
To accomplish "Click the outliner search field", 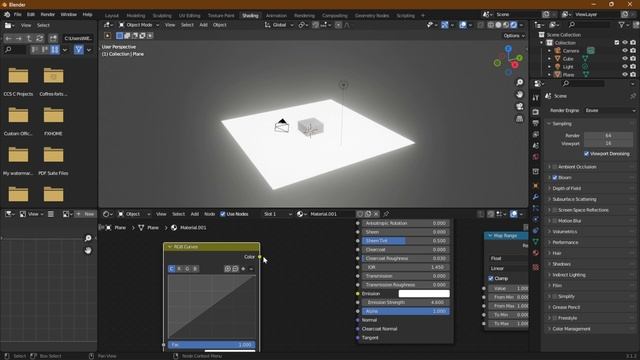I will coord(588,25).
